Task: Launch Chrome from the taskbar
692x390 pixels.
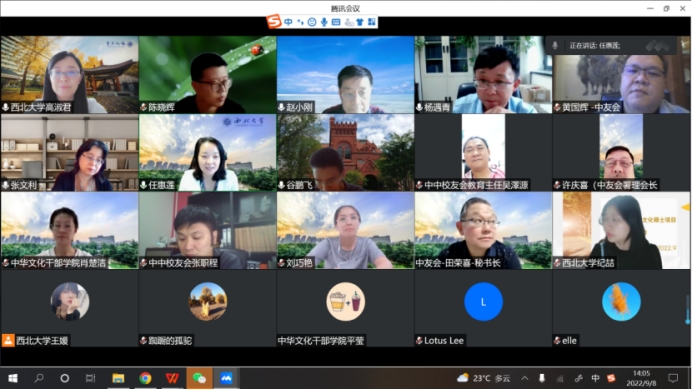Action: click(145, 378)
